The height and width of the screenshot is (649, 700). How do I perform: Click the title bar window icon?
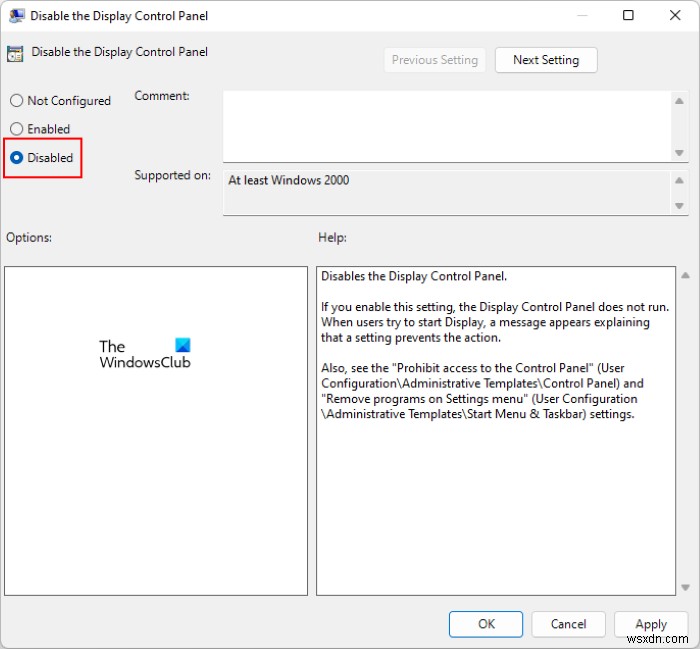click(x=17, y=16)
